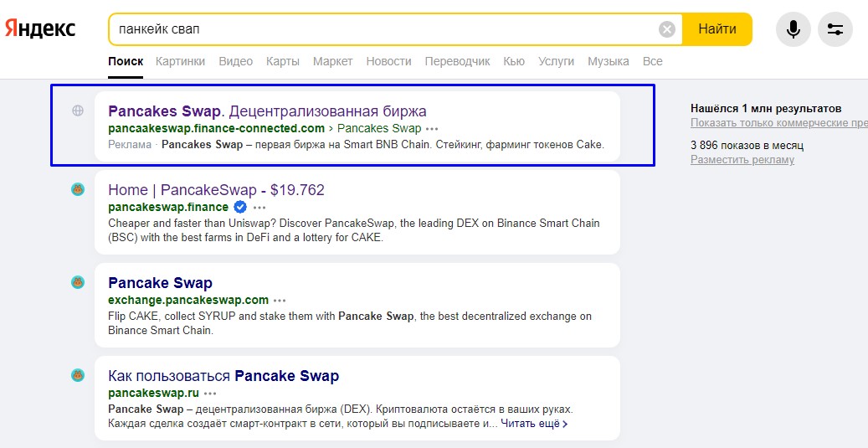This screenshot has width=868, height=448.
Task: Open search settings sliders icon
Action: pos(835,28)
